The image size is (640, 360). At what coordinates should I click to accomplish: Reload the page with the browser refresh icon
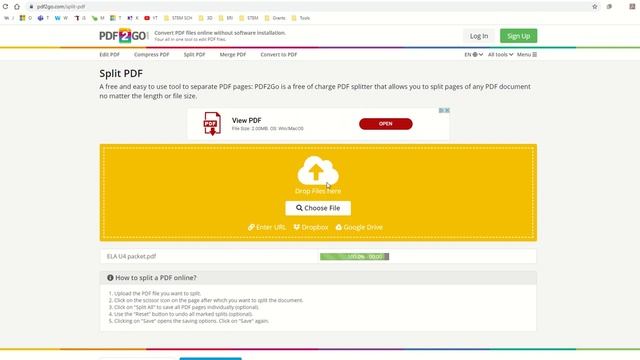point(5,7)
